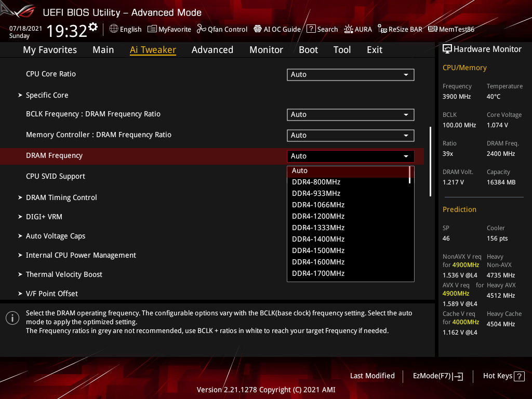
Task: Switch to EzMode via F7 button
Action: point(437,376)
